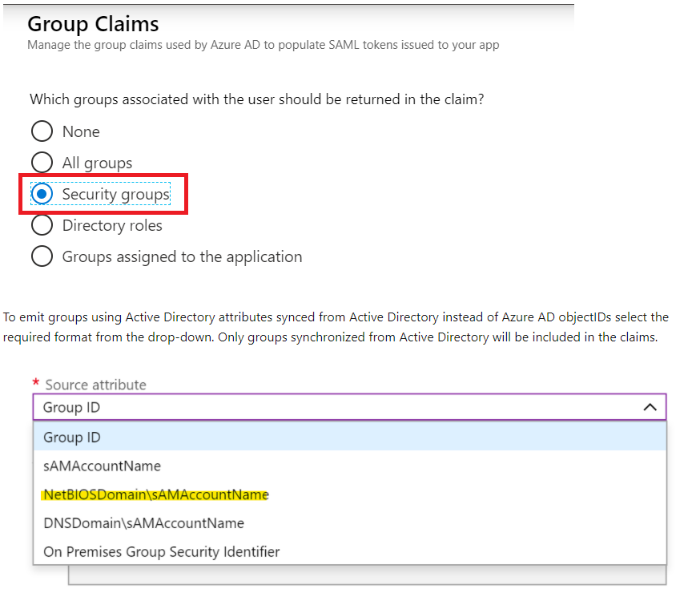
Task: Click the selected Security groups radio circle
Action: pyautogui.click(x=42, y=194)
